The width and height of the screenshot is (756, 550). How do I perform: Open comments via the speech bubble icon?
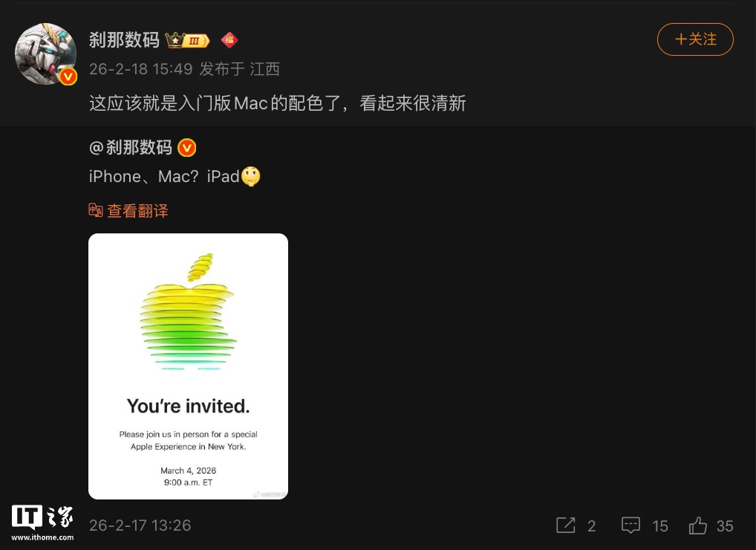pyautogui.click(x=630, y=525)
